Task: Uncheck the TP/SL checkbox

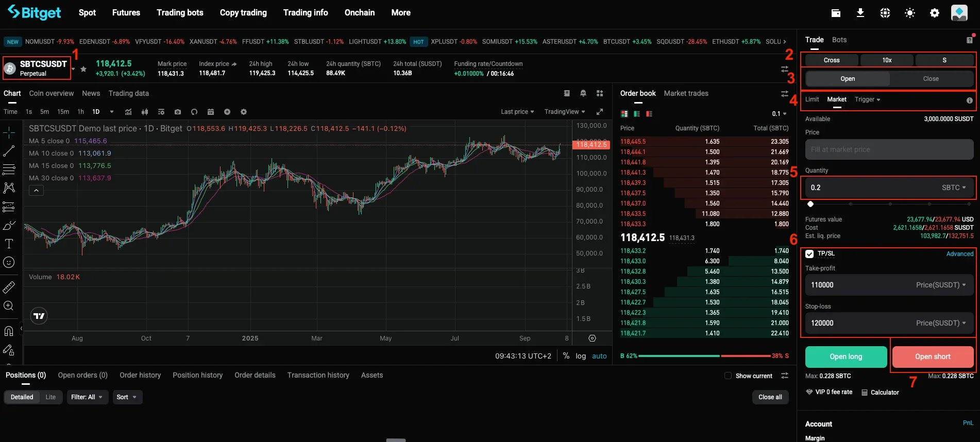Action: pos(809,254)
